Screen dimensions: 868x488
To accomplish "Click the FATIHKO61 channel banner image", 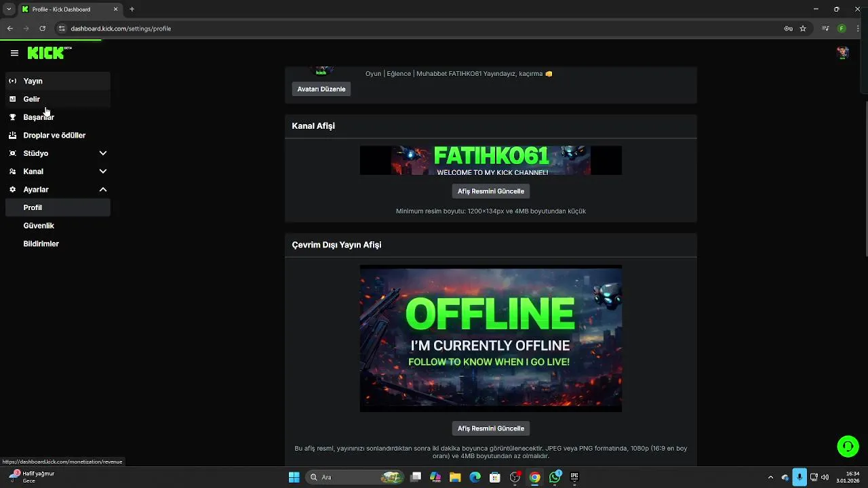I will coord(491,160).
